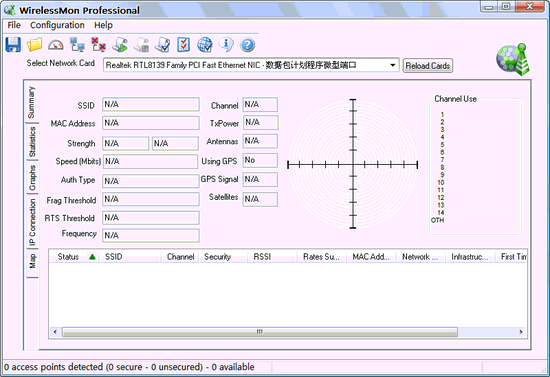Click the first Strength value field
This screenshot has width=550, height=377.
click(126, 143)
